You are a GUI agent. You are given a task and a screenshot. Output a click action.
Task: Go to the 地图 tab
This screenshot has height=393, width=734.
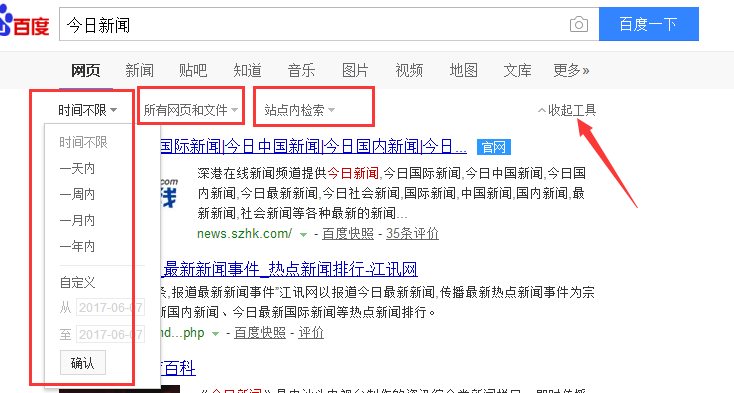coord(463,71)
